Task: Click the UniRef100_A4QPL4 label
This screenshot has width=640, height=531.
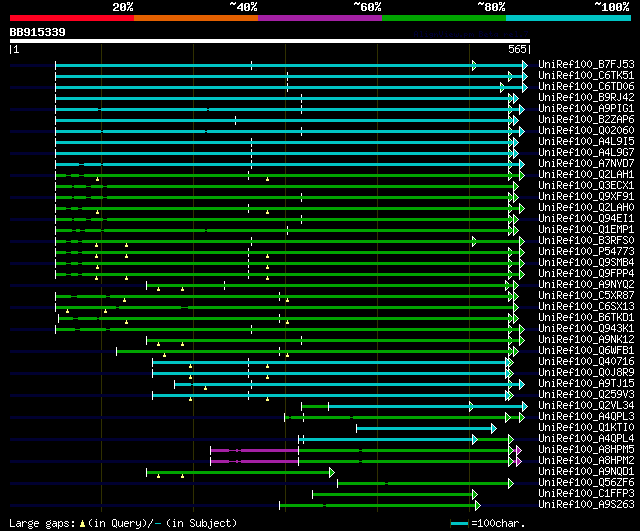Action: pyautogui.click(x=586, y=439)
